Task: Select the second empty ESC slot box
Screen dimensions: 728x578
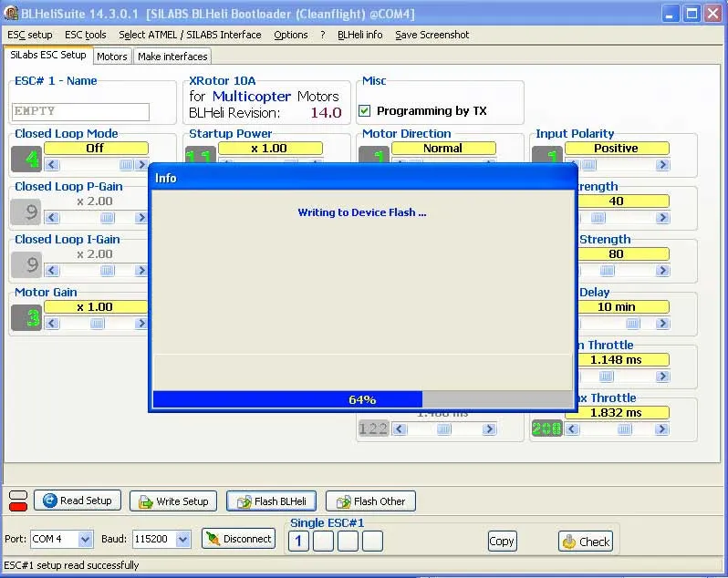Action: [x=323, y=542]
